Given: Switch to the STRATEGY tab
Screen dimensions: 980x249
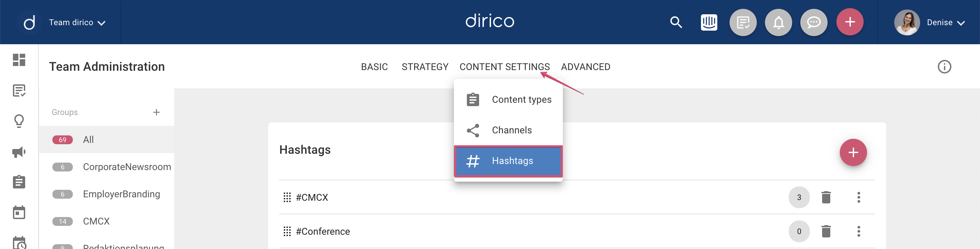Looking at the screenshot, I should 425,67.
